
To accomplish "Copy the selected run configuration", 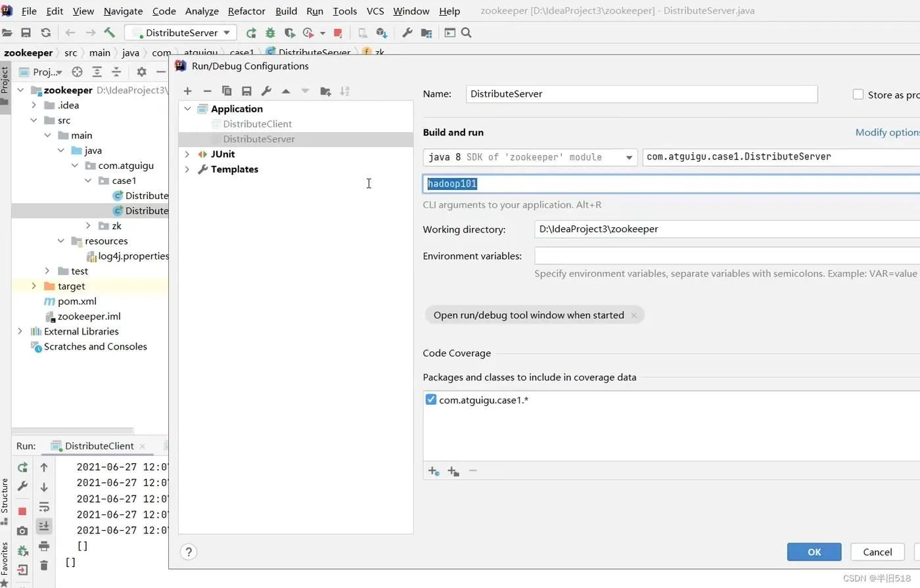I will coord(227,91).
